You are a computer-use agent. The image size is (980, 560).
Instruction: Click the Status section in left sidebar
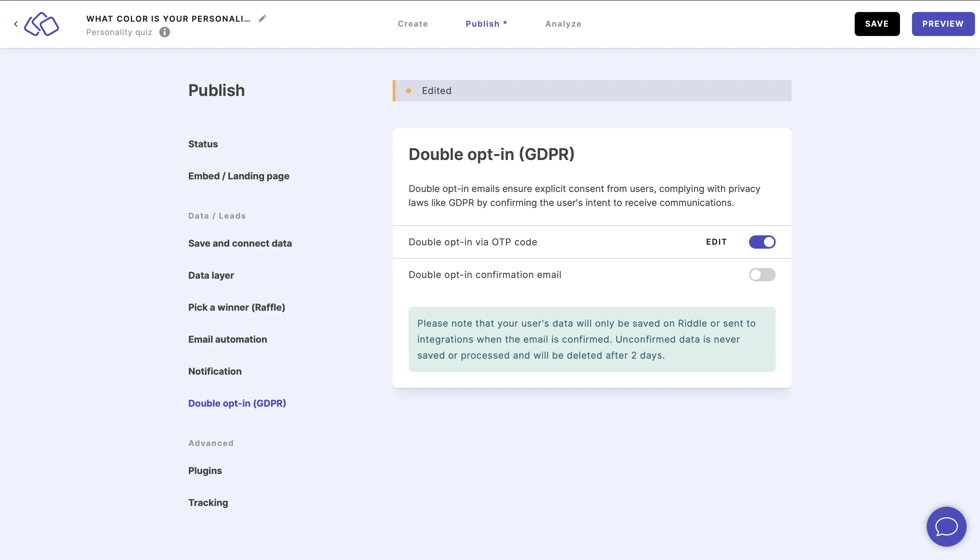203,143
